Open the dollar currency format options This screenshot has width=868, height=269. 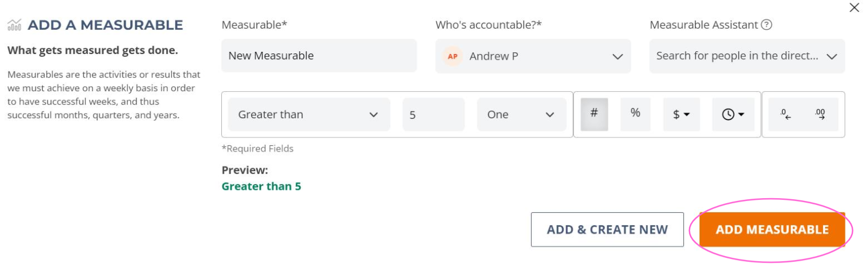point(682,114)
